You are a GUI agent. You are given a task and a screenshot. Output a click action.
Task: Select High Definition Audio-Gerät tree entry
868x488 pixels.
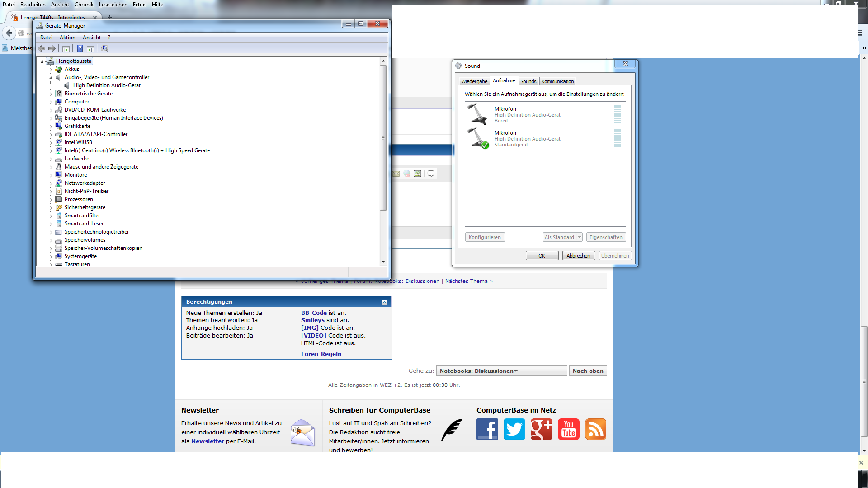click(107, 85)
